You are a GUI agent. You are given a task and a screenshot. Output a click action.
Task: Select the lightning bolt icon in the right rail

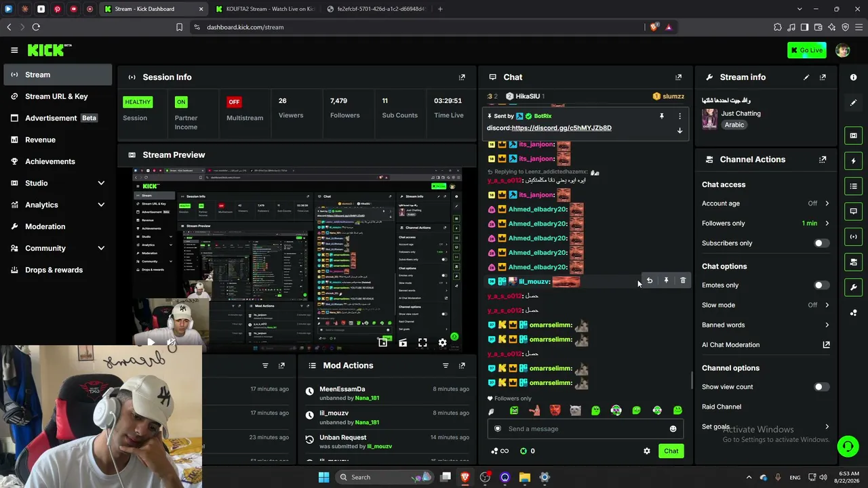point(853,161)
